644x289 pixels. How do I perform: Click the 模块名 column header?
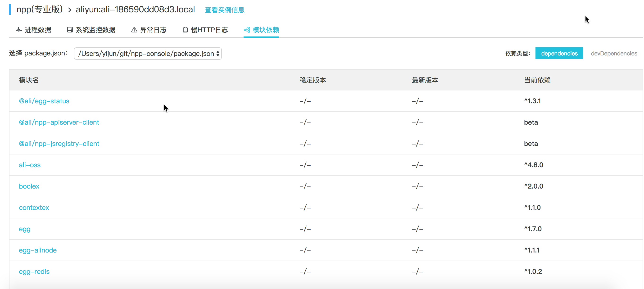coord(29,80)
